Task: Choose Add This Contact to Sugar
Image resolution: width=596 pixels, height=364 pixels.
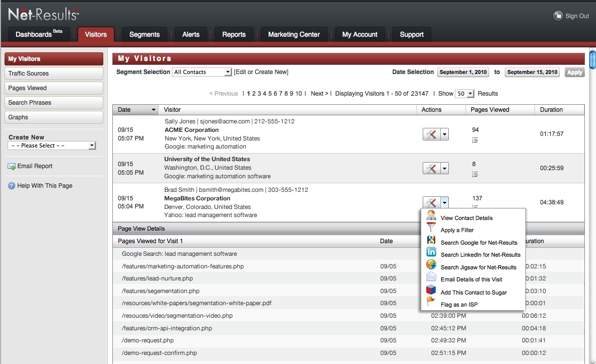Action: (473, 293)
